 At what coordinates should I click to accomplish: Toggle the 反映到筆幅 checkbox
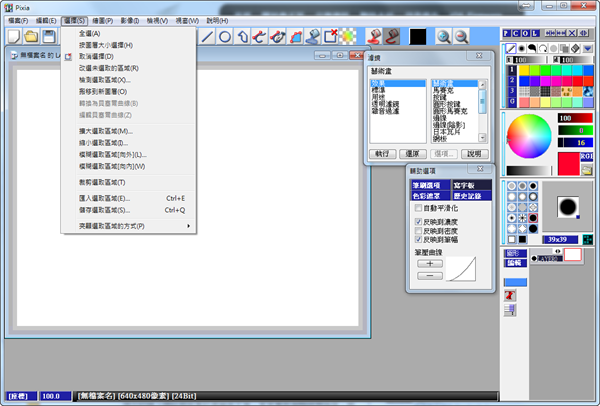click(418, 240)
